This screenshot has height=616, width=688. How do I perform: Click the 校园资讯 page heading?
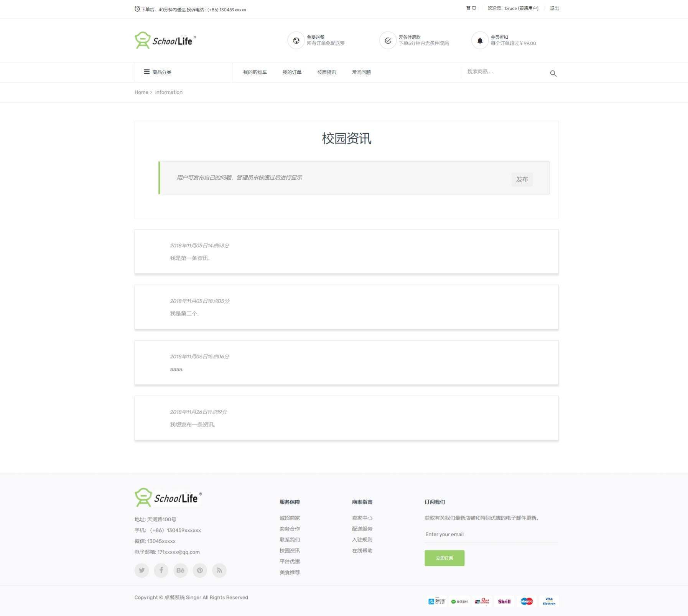pos(346,138)
